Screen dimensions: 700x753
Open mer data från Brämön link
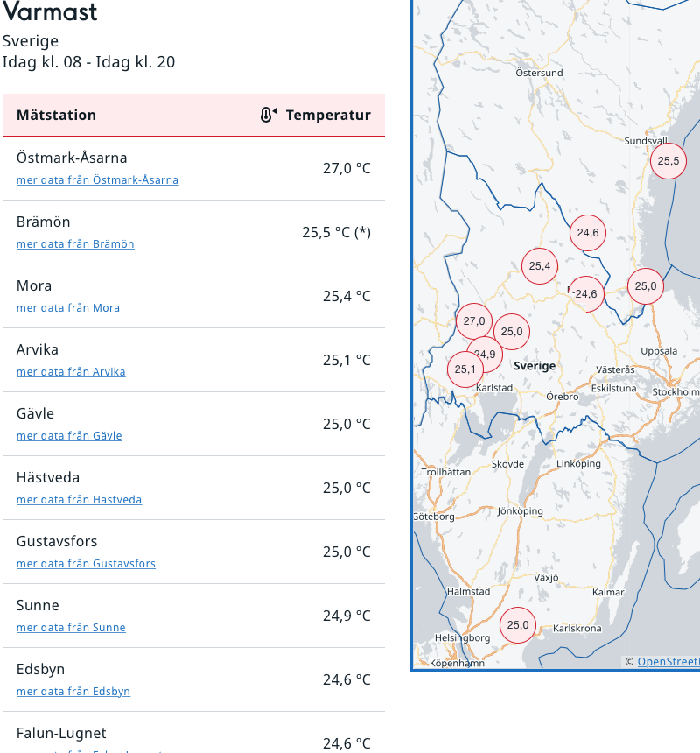point(75,244)
